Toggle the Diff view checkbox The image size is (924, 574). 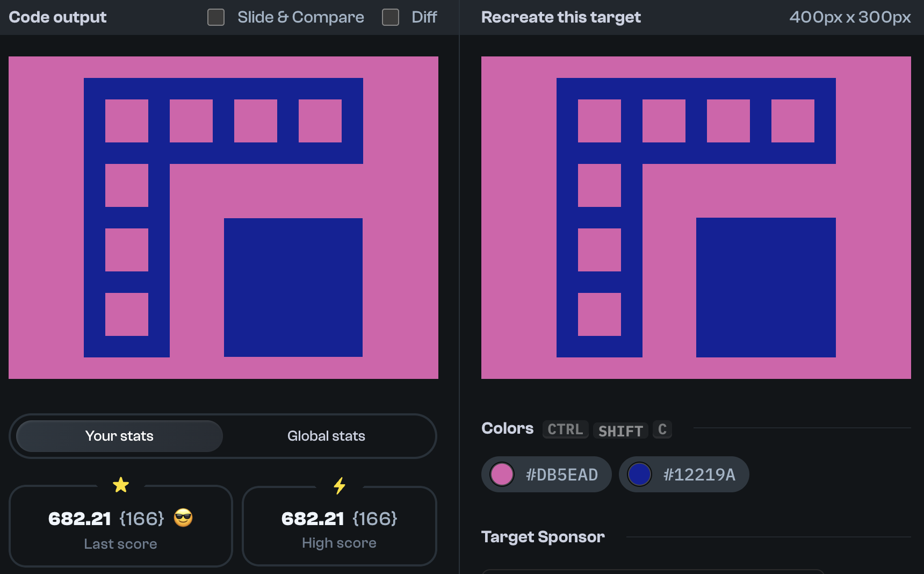pos(389,17)
